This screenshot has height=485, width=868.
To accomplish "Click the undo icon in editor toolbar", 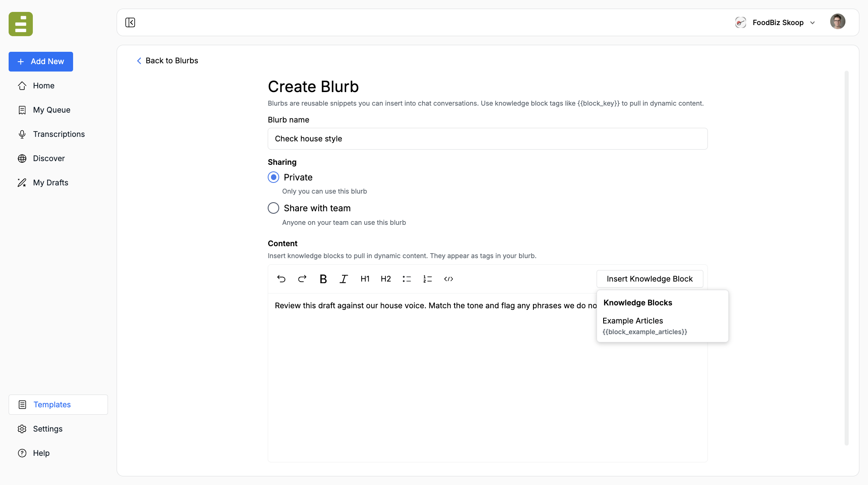I will click(x=281, y=279).
